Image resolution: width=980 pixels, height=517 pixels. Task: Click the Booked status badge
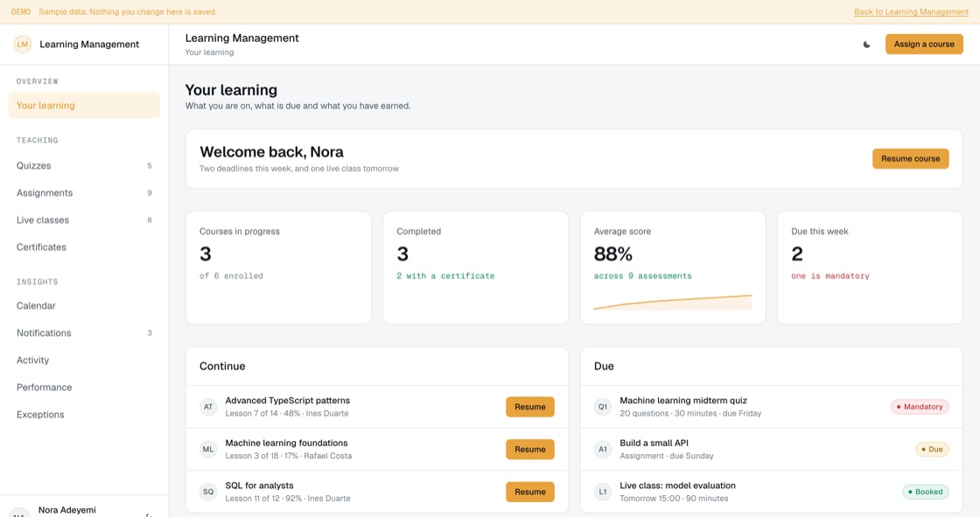click(926, 492)
